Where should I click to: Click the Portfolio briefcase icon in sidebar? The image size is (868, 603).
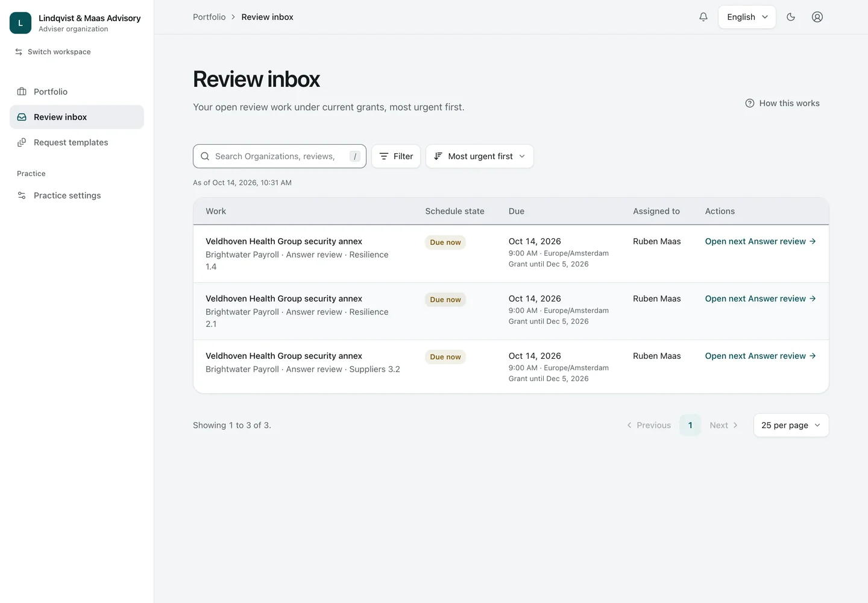tap(22, 92)
